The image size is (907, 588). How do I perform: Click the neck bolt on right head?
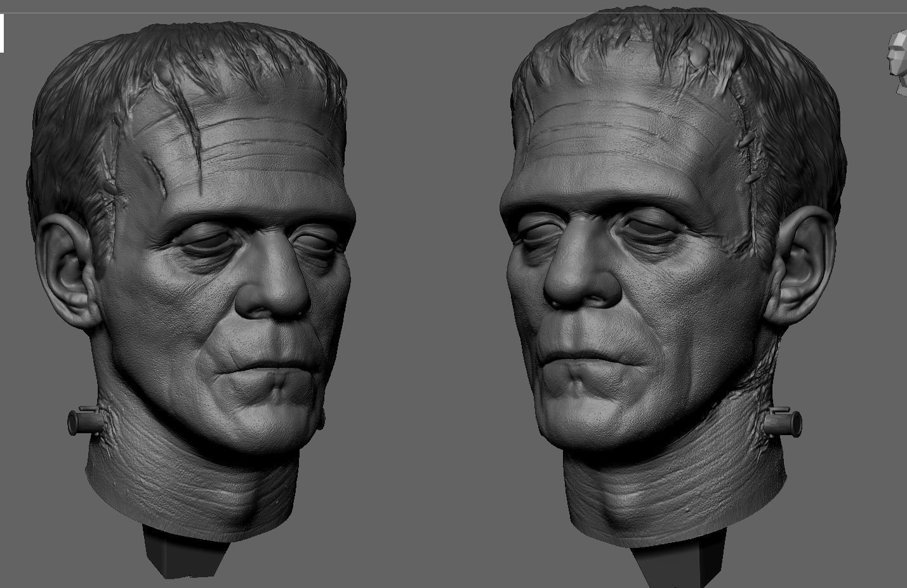point(783,422)
